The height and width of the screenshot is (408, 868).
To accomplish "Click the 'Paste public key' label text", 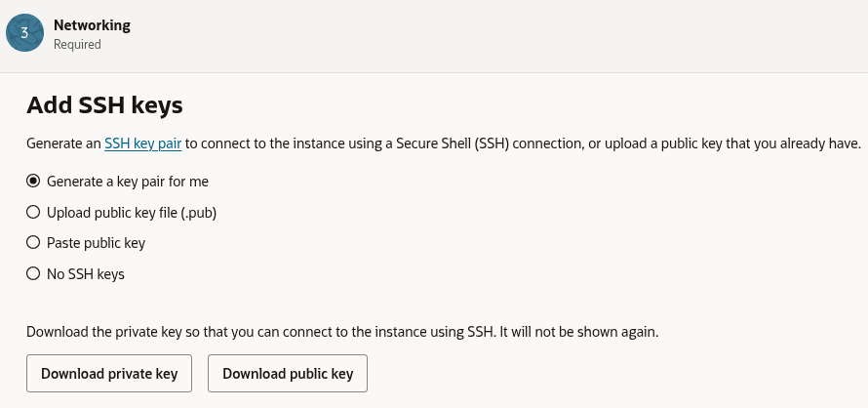I will click(96, 242).
